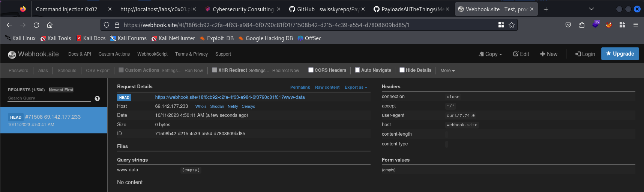Image resolution: width=644 pixels, height=192 pixels.
Task: Switch to the Command Injection 0x02 tab
Action: [66, 9]
